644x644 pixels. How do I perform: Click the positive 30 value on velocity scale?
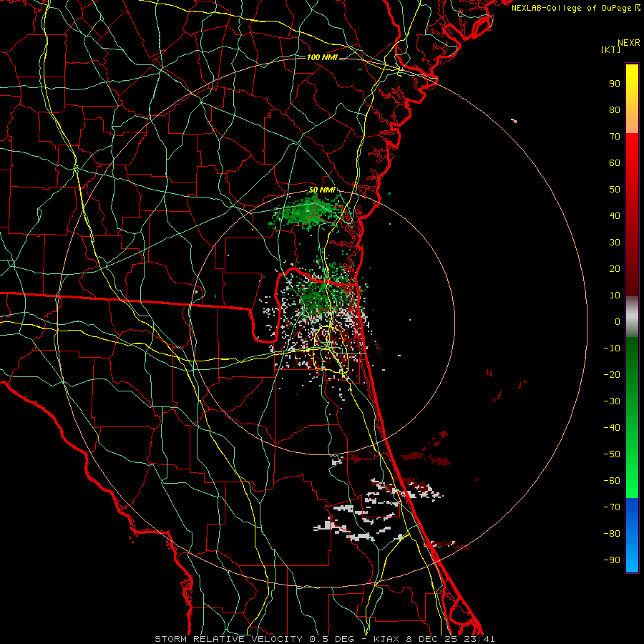coord(615,243)
